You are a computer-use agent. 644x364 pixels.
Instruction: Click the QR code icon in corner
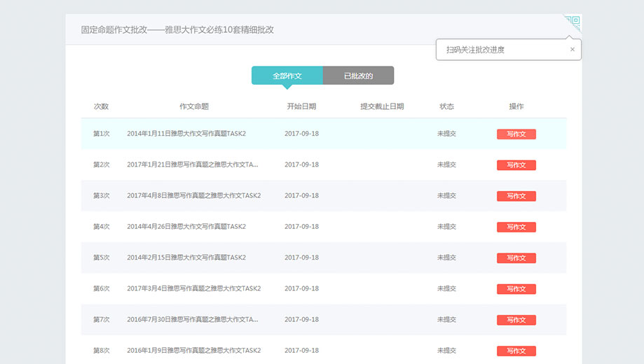(x=574, y=22)
